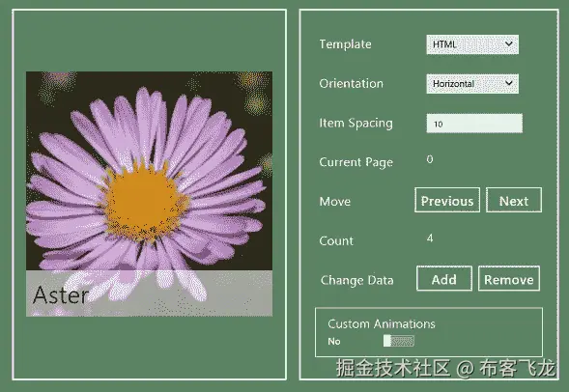The height and width of the screenshot is (392, 569).
Task: Click the No toggle state label
Action: (334, 341)
